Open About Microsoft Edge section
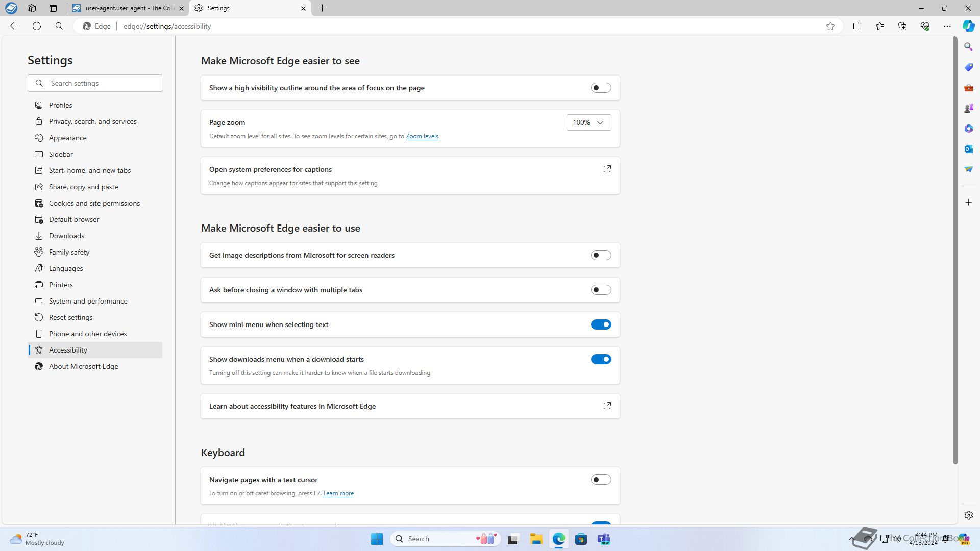 95,366
